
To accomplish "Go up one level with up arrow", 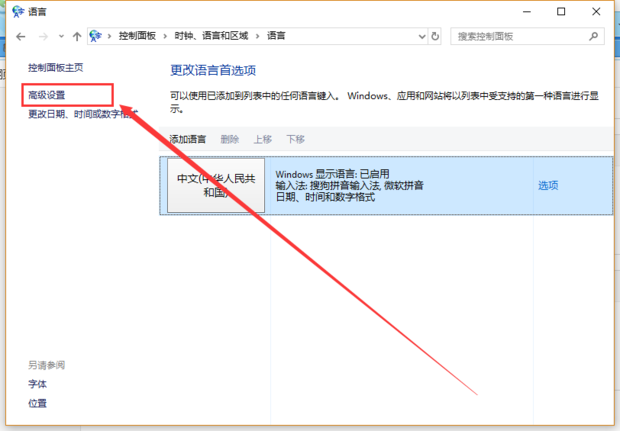I will (x=77, y=37).
